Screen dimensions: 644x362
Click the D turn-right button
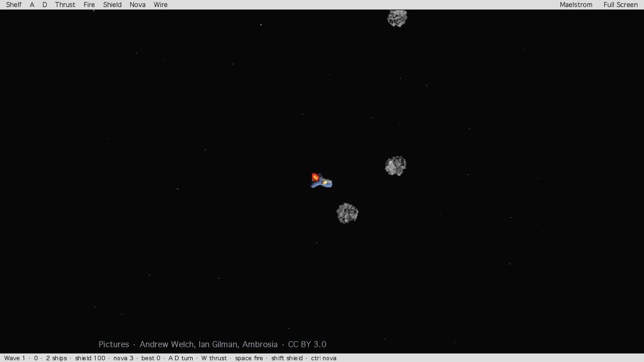coord(44,5)
